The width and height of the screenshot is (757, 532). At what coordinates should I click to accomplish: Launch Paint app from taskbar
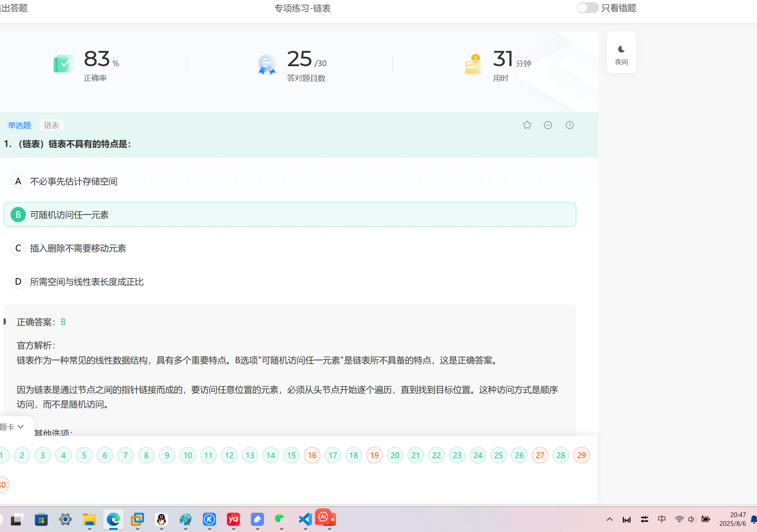coord(185,519)
